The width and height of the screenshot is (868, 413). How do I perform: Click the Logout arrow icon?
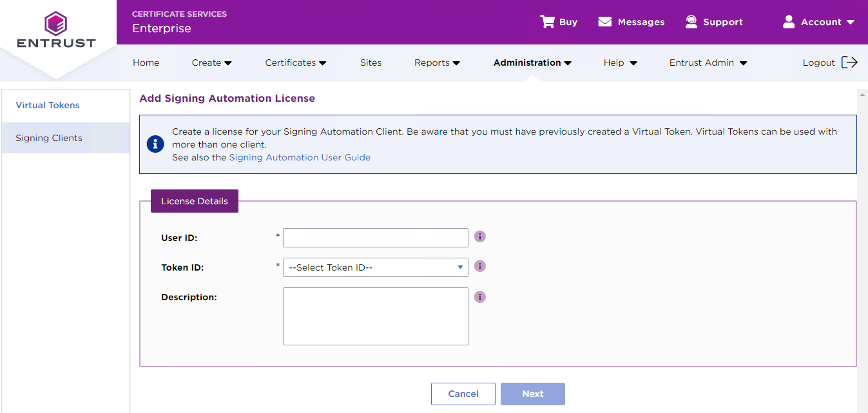(849, 62)
